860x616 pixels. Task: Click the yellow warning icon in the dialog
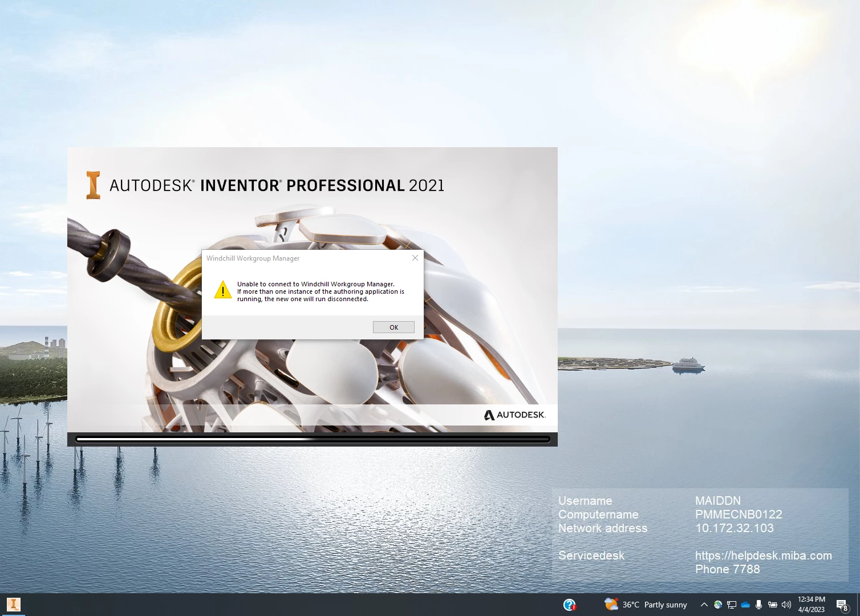pyautogui.click(x=222, y=289)
